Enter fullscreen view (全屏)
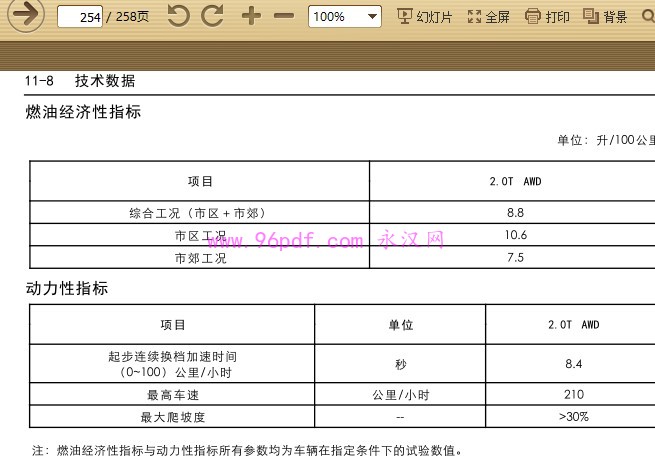 pyautogui.click(x=489, y=17)
